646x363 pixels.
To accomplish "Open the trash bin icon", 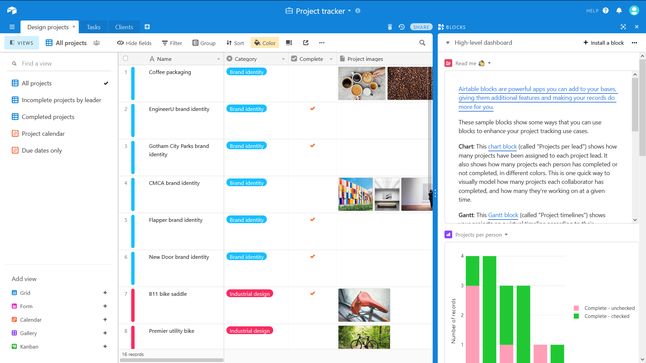I will pos(390,27).
